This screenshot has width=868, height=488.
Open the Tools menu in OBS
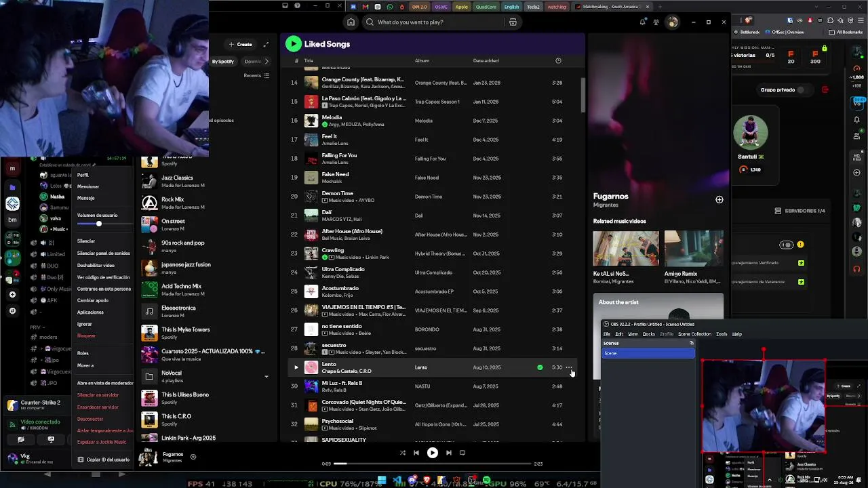[x=722, y=334]
